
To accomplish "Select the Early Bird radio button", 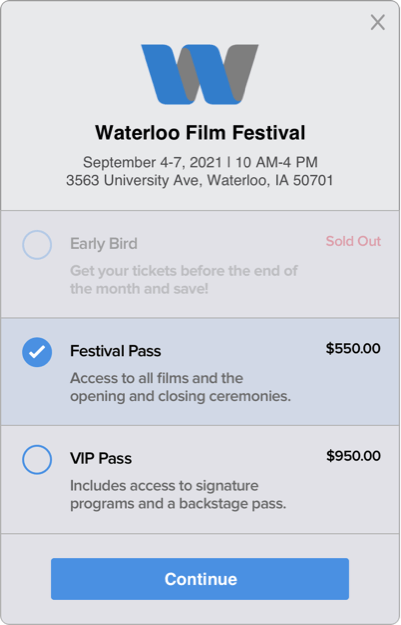I will 37,245.
